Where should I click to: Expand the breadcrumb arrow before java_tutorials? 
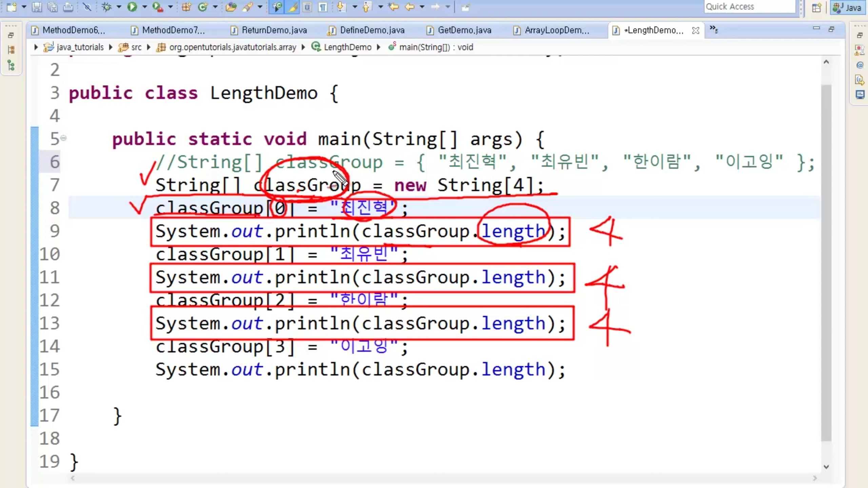click(x=36, y=47)
